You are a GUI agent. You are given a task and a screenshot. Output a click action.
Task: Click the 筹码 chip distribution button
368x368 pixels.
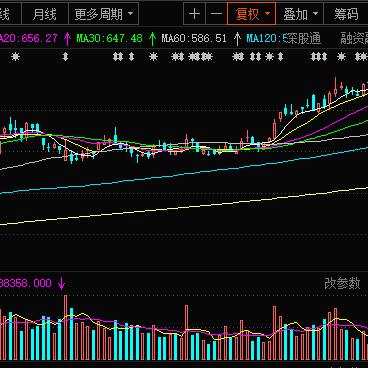346,14
